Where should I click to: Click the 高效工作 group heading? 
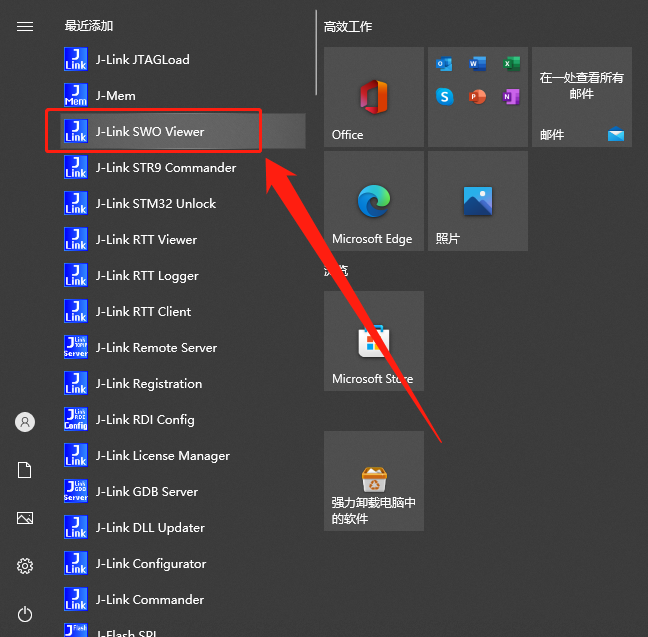[348, 27]
